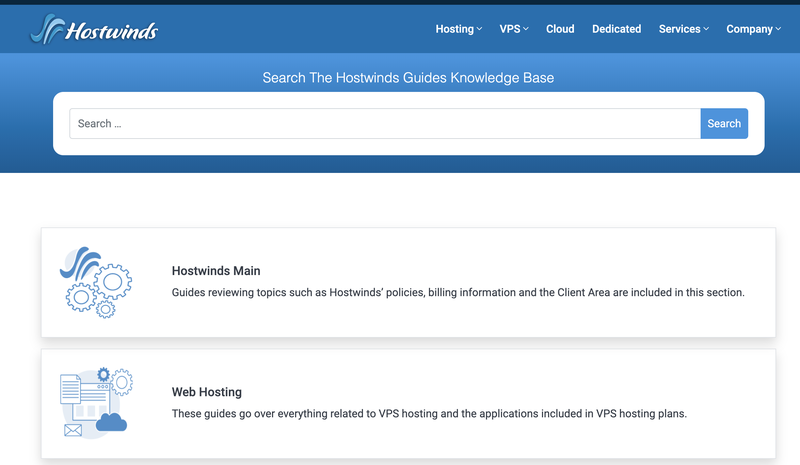Click 'Search The Hostwinds Guides Knowledge Base' heading
Image resolution: width=800 pixels, height=465 pixels.
[x=408, y=78]
